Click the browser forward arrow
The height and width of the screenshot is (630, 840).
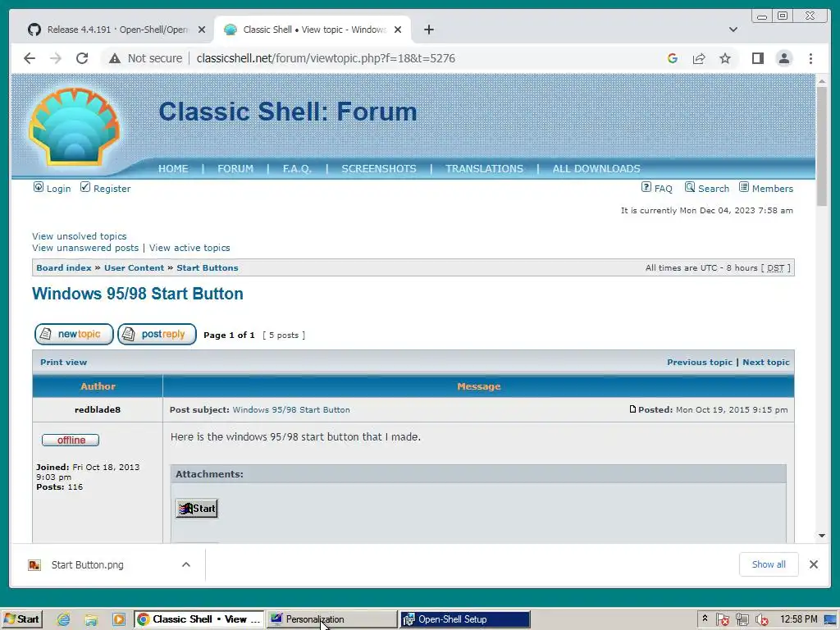[x=56, y=58]
